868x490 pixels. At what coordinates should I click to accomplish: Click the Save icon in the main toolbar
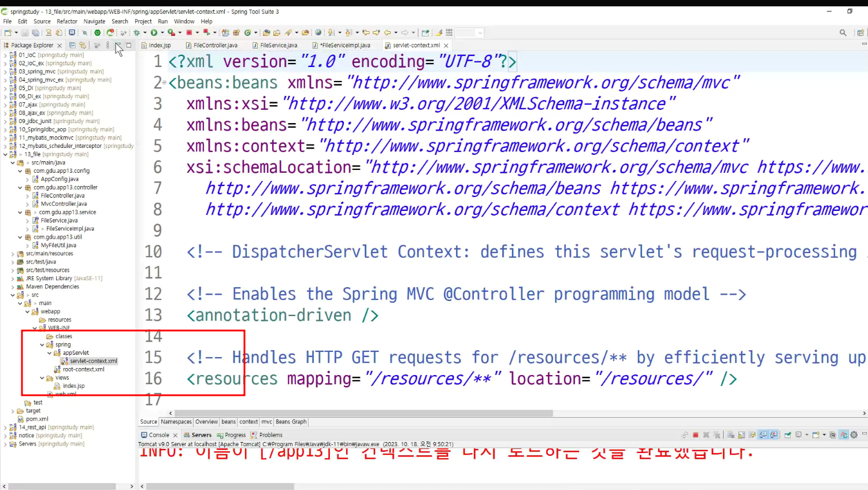[x=25, y=33]
